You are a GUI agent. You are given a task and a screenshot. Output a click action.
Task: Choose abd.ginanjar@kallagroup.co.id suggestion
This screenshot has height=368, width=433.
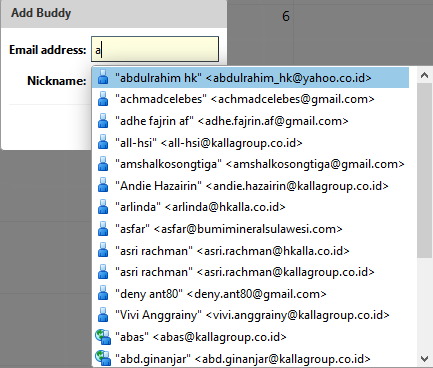pos(250,358)
